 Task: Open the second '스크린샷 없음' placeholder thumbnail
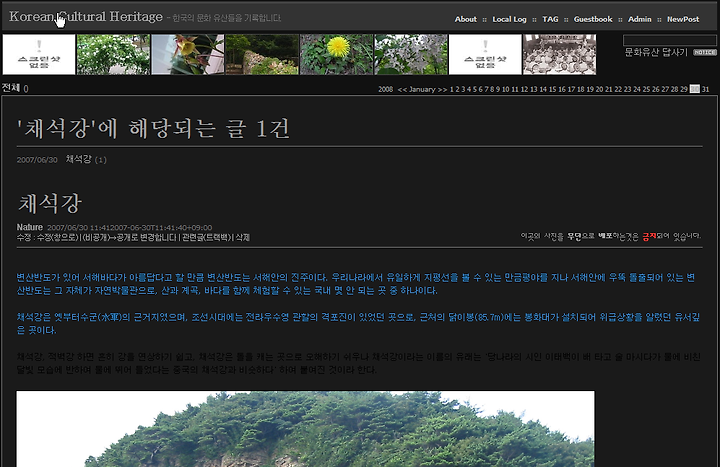tap(485, 54)
